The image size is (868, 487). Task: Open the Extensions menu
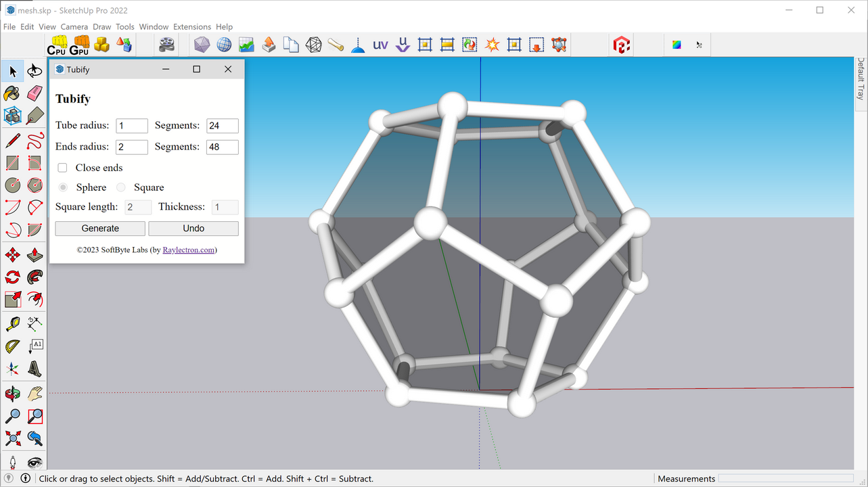(191, 26)
